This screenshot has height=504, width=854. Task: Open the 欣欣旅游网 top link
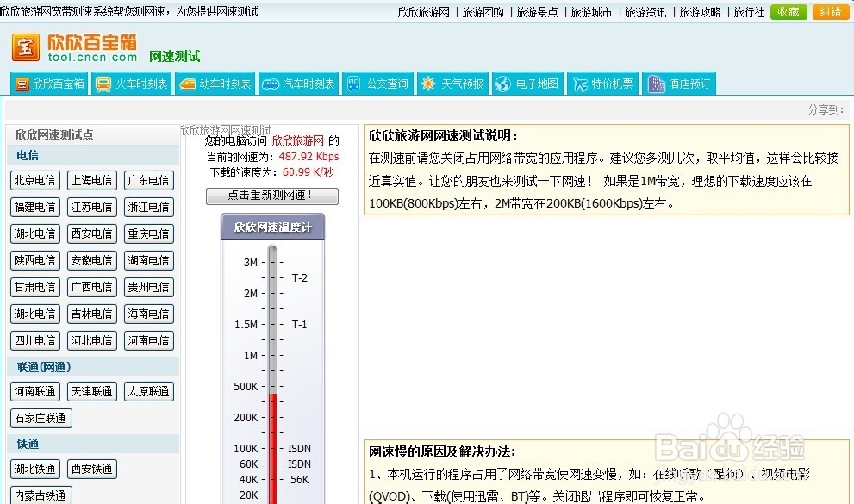[x=424, y=12]
